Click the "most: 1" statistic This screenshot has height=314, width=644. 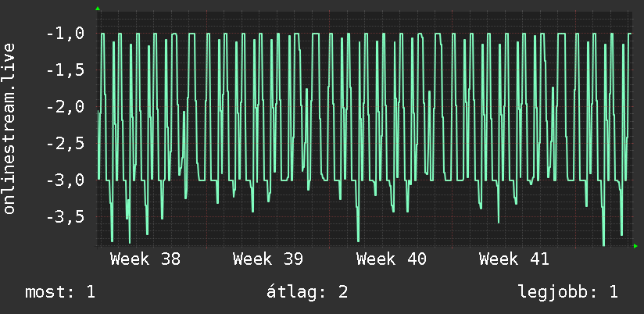[60, 292]
